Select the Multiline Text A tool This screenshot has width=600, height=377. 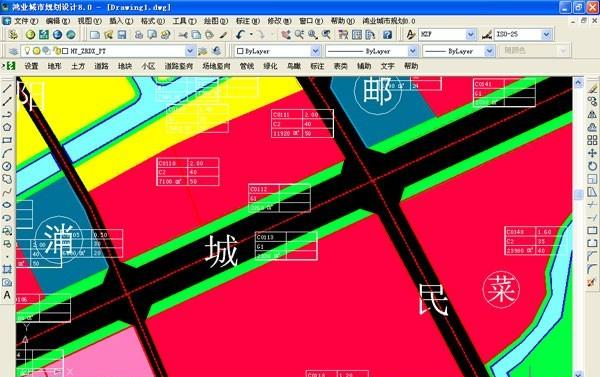tap(7, 295)
